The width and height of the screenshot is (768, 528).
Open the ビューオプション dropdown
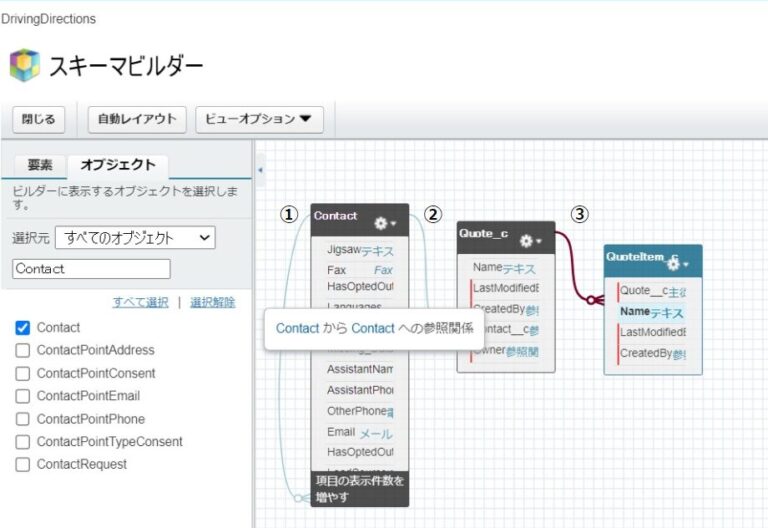click(x=258, y=119)
